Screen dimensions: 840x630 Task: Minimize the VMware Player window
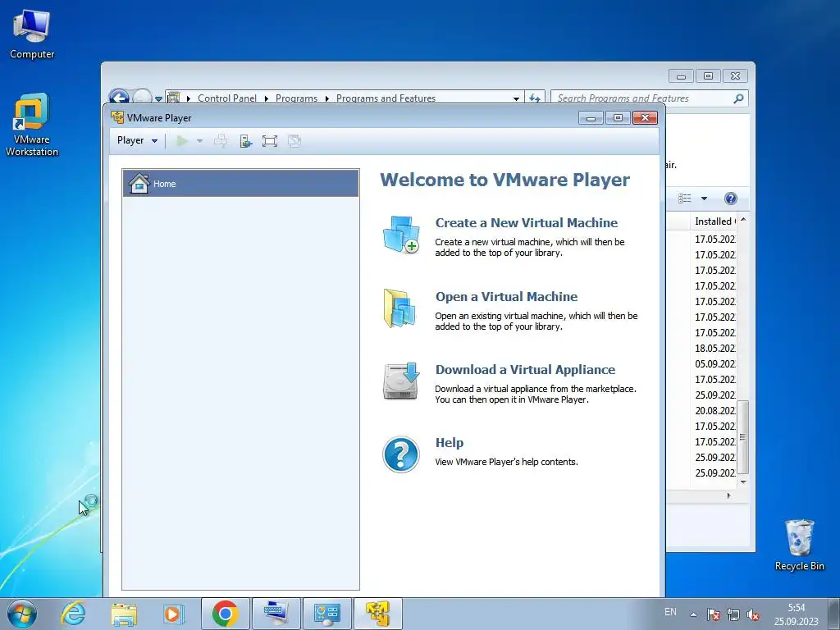coord(591,118)
